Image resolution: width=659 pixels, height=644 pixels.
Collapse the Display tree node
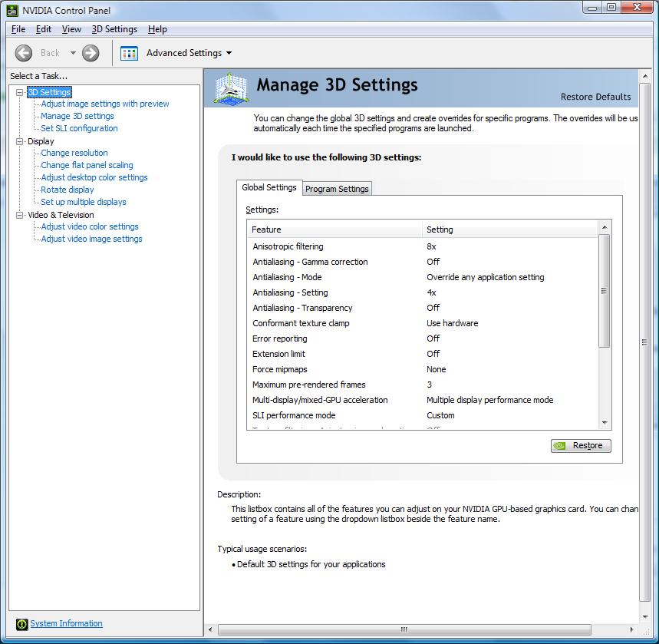coord(19,141)
